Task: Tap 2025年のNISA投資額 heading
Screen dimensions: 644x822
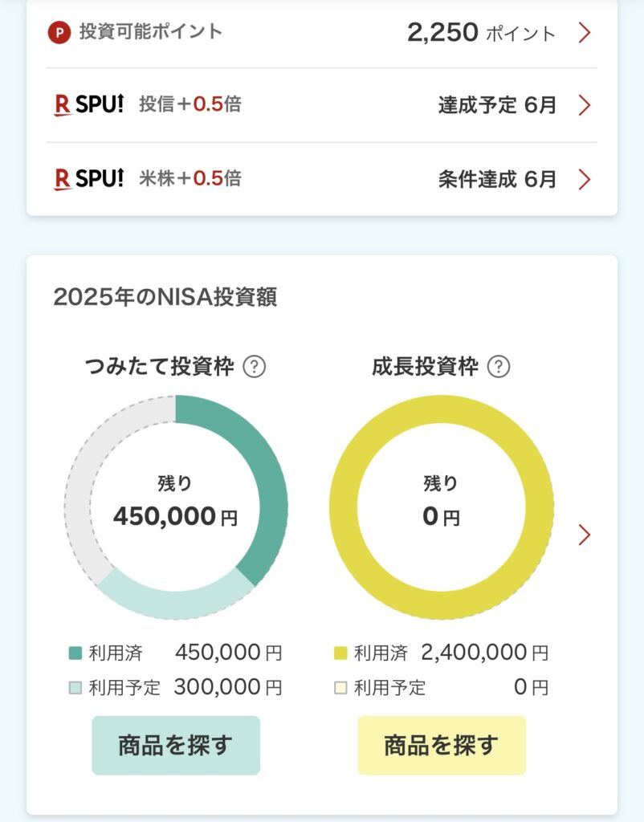Action: [165, 297]
